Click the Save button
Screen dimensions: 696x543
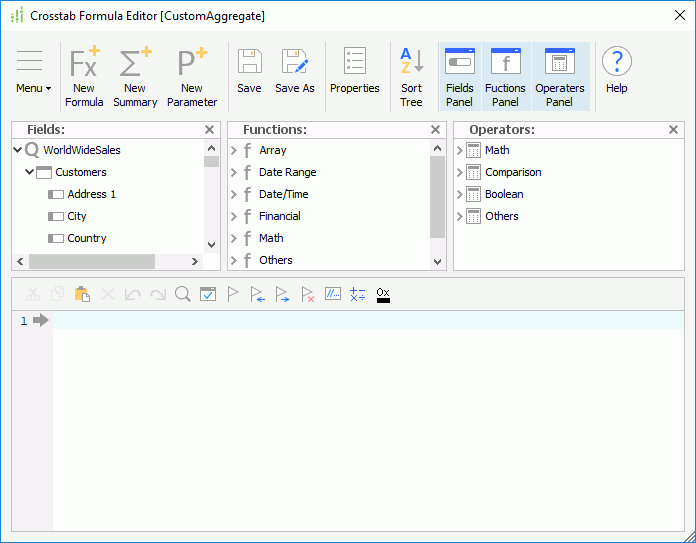pos(249,76)
